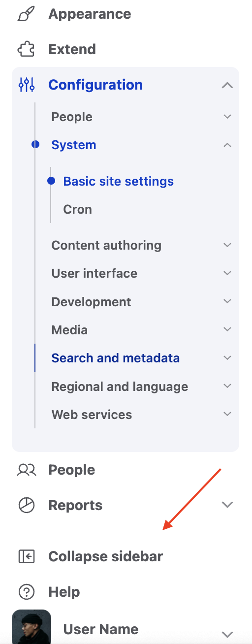Open the User Name dropdown chevron
This screenshot has height=644, width=252.
[227, 634]
